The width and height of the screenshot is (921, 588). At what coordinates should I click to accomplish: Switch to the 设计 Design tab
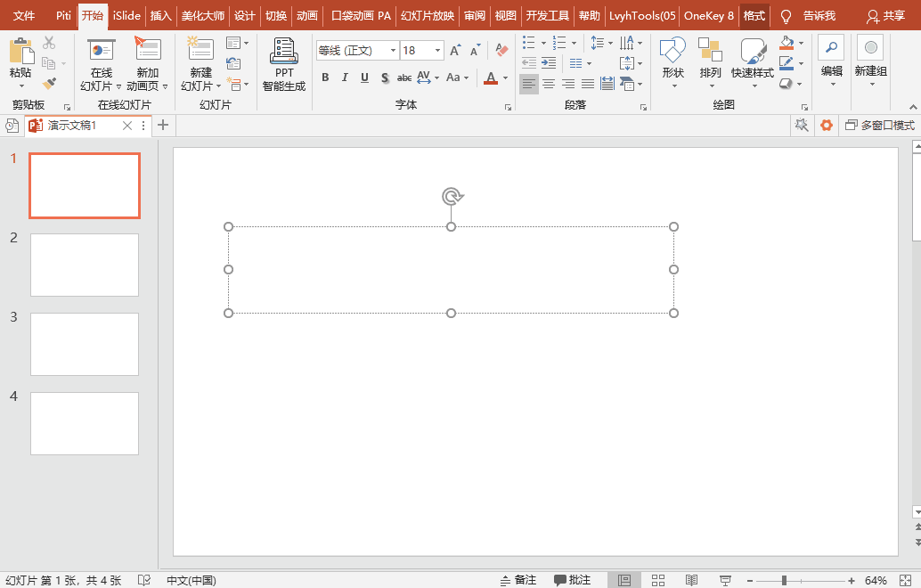pos(244,16)
